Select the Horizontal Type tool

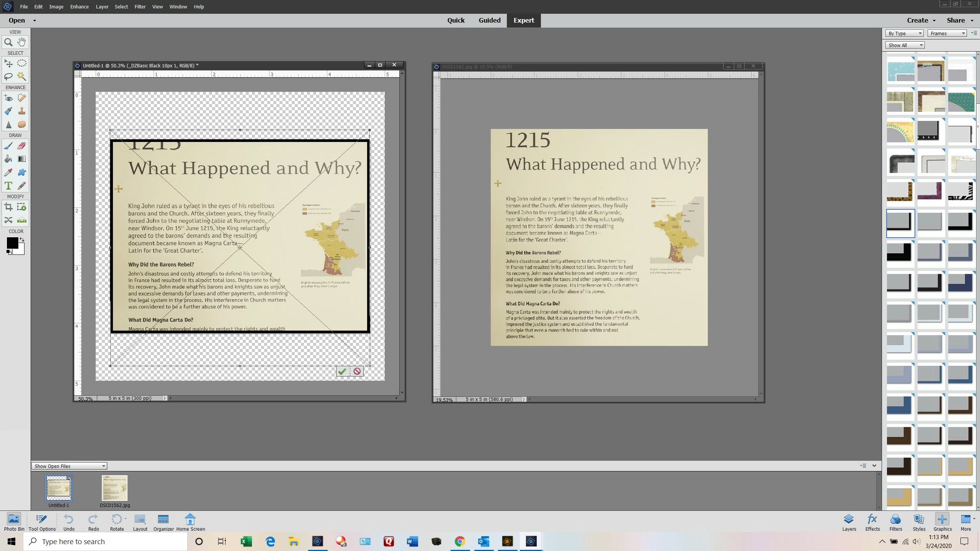tap(8, 186)
